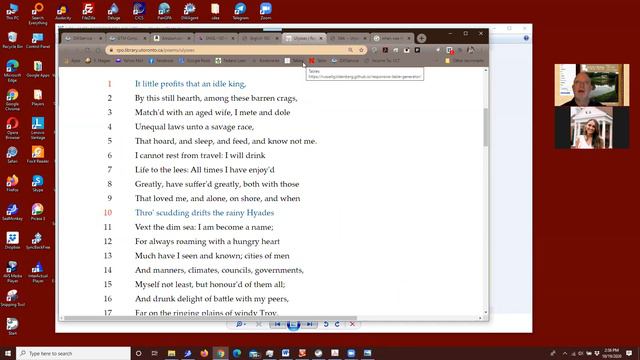Viewport: 640px width, 360px height.
Task: Go to the next item in the viewer toolbar
Action: [310, 324]
